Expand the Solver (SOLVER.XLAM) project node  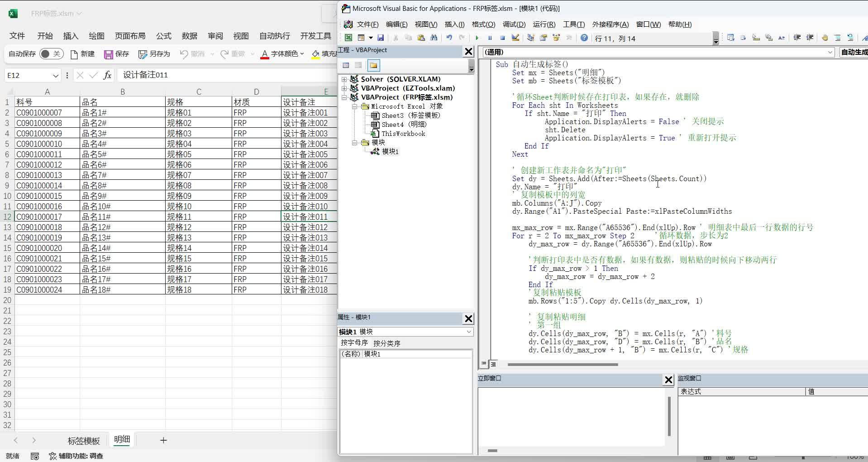(x=344, y=79)
